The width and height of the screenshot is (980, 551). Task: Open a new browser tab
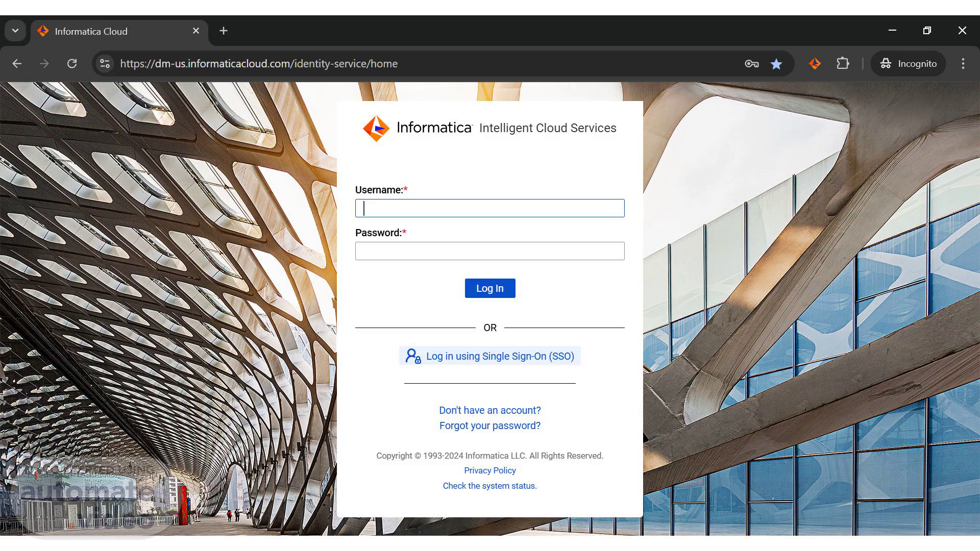click(224, 31)
